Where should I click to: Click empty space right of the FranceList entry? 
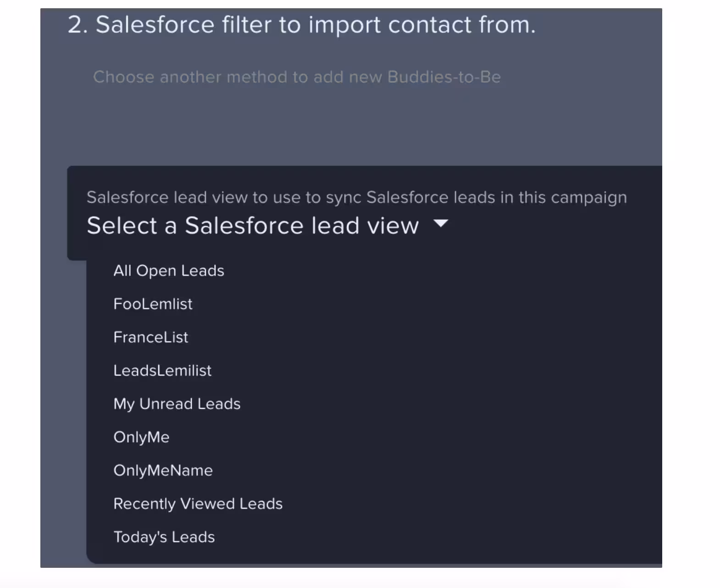[413, 337]
